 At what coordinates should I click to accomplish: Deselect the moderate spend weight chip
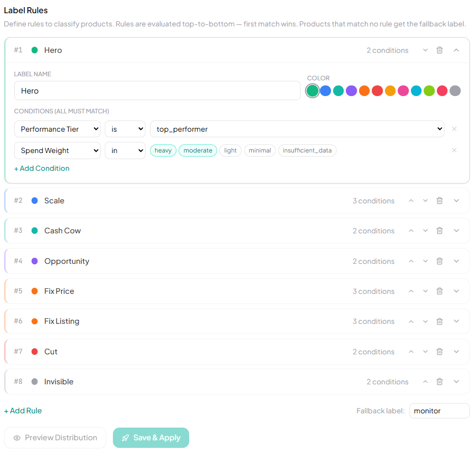[x=197, y=150]
